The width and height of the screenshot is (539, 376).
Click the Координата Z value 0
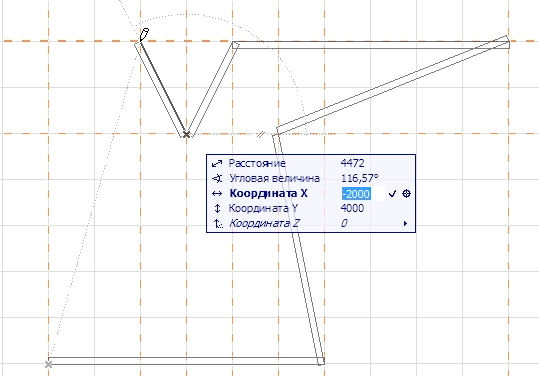[x=344, y=224]
